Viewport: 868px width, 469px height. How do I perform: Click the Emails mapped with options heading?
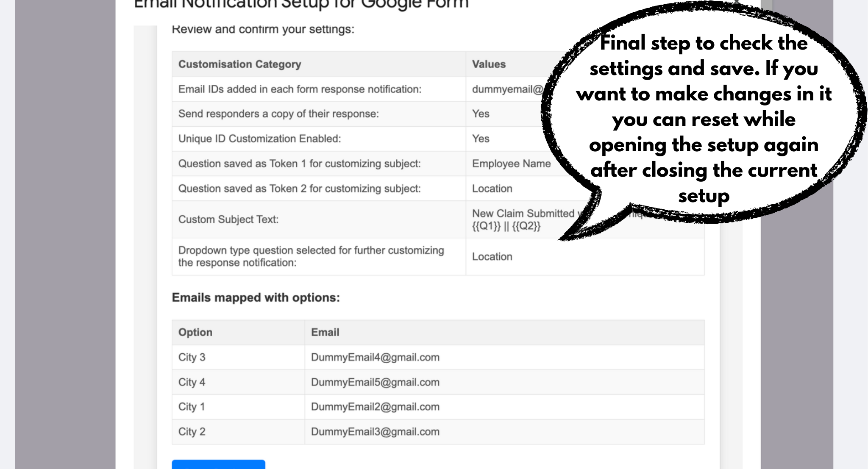click(256, 298)
